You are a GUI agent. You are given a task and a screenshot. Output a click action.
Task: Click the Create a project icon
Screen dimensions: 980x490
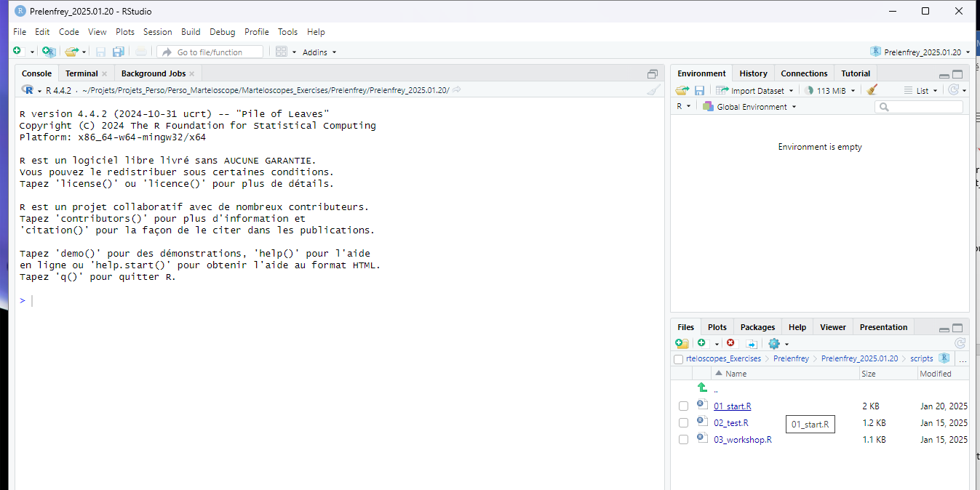(x=48, y=52)
